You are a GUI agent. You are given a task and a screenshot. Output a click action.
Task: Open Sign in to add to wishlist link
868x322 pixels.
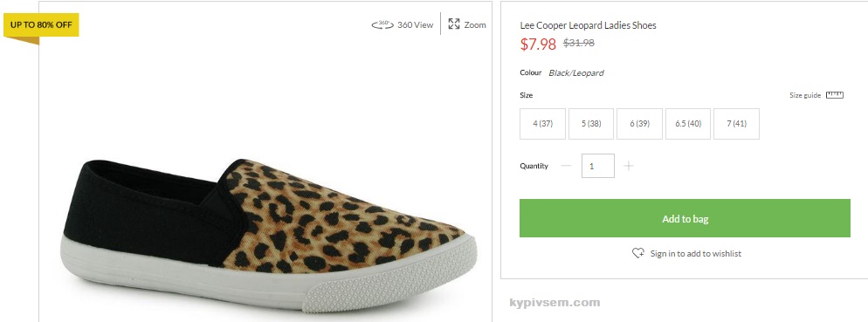click(x=695, y=253)
